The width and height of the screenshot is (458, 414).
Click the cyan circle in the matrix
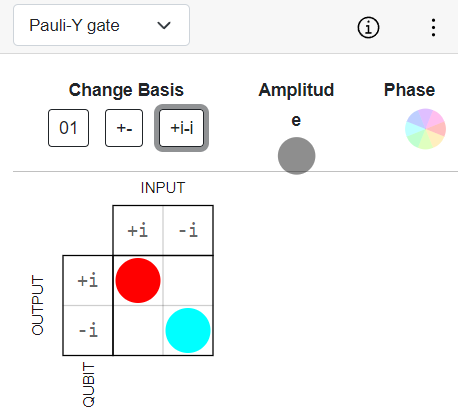188,330
